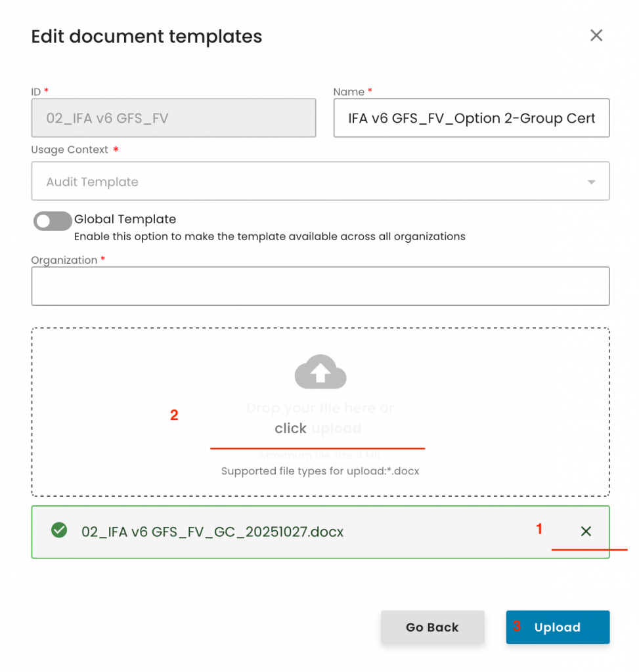Select the Audit Template combo box text
The width and height of the screenshot is (639, 672).
coord(92,182)
